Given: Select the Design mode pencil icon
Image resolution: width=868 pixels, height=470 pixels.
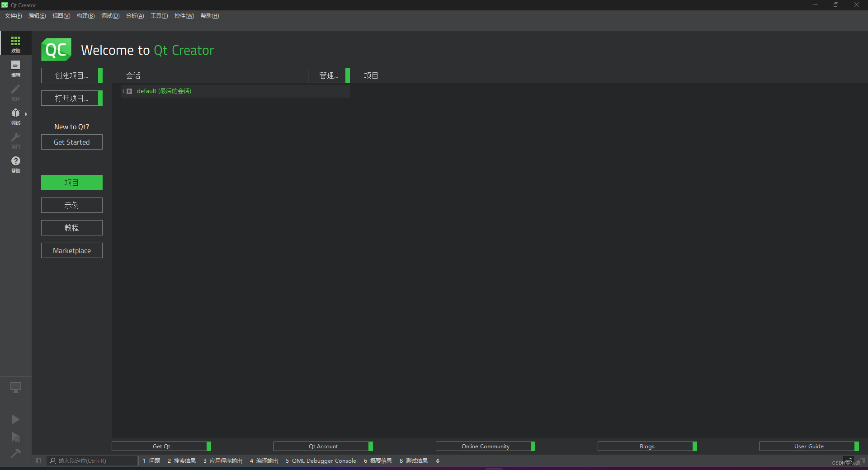Looking at the screenshot, I should point(16,92).
